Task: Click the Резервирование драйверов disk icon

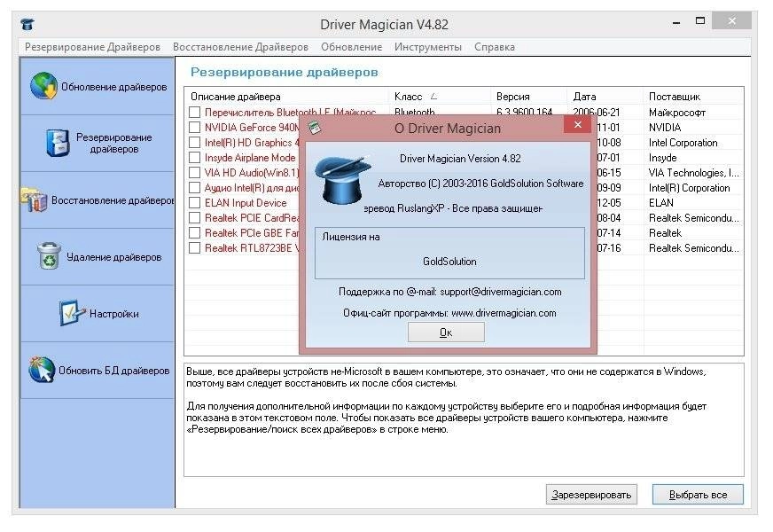Action: (x=58, y=143)
